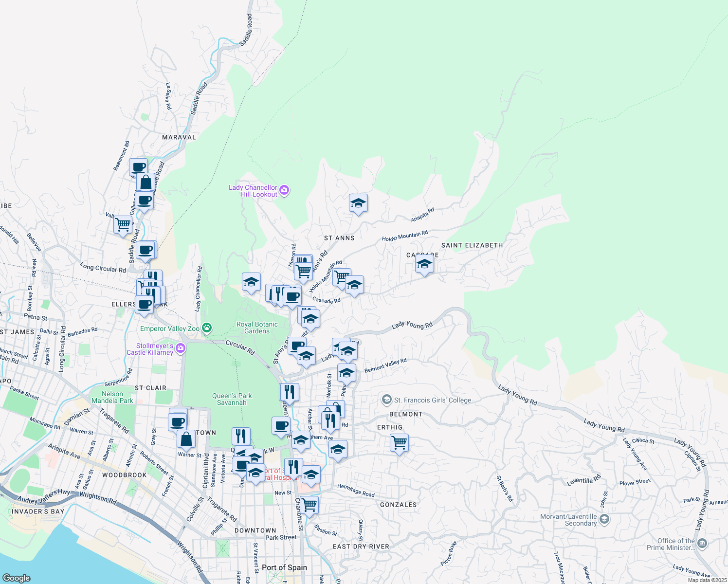
Task: Click the shopping cart marker near Erthig
Action: 399,443
